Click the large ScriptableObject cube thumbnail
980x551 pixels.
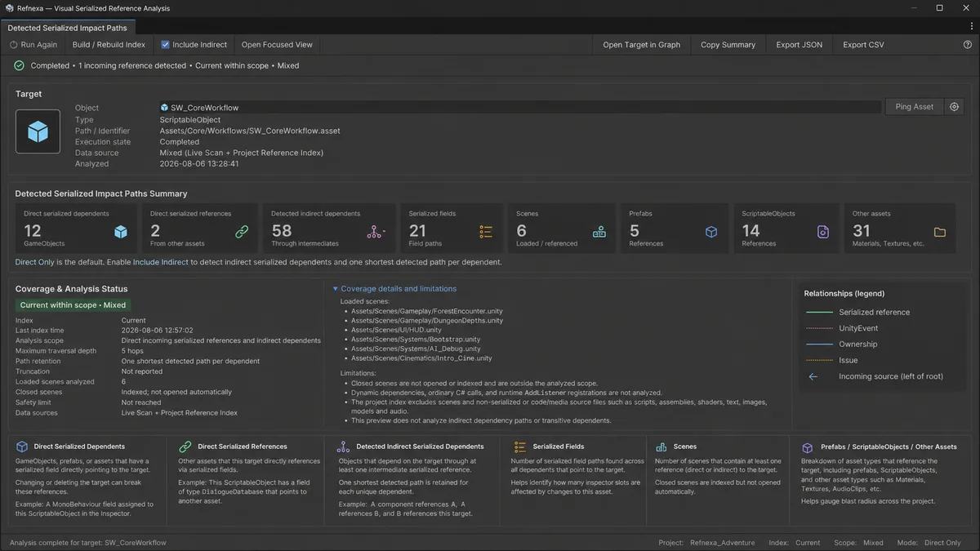(38, 131)
